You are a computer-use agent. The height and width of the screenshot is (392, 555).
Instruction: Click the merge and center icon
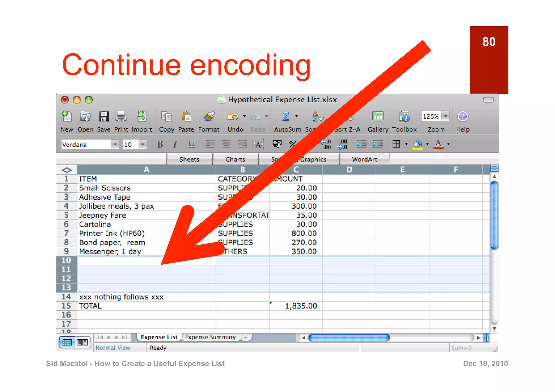(258, 144)
